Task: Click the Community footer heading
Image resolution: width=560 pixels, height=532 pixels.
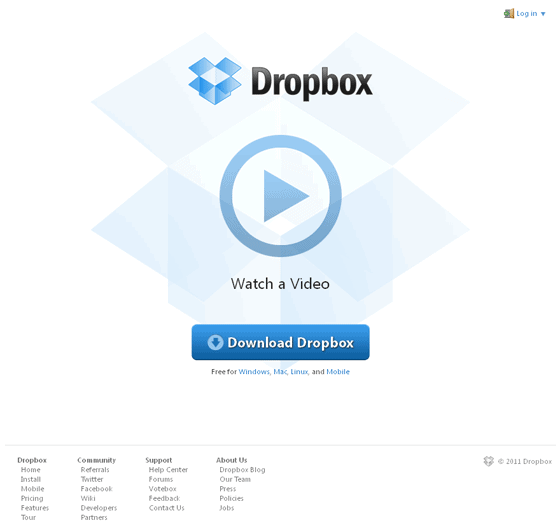Action: (96, 460)
